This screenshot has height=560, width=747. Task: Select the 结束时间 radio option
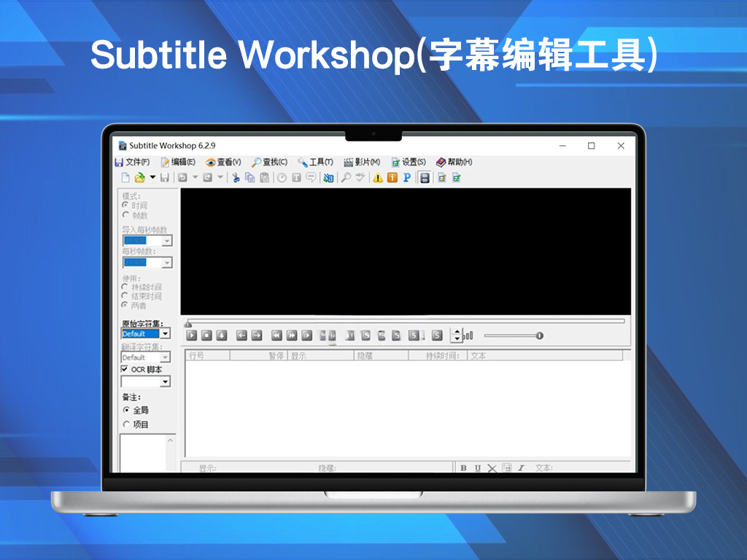click(x=125, y=296)
